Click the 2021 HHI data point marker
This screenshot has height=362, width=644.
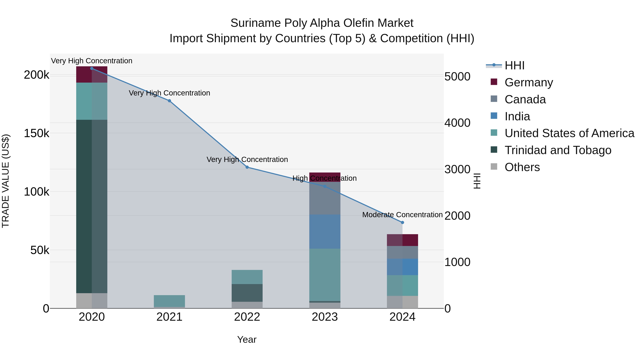170,101
